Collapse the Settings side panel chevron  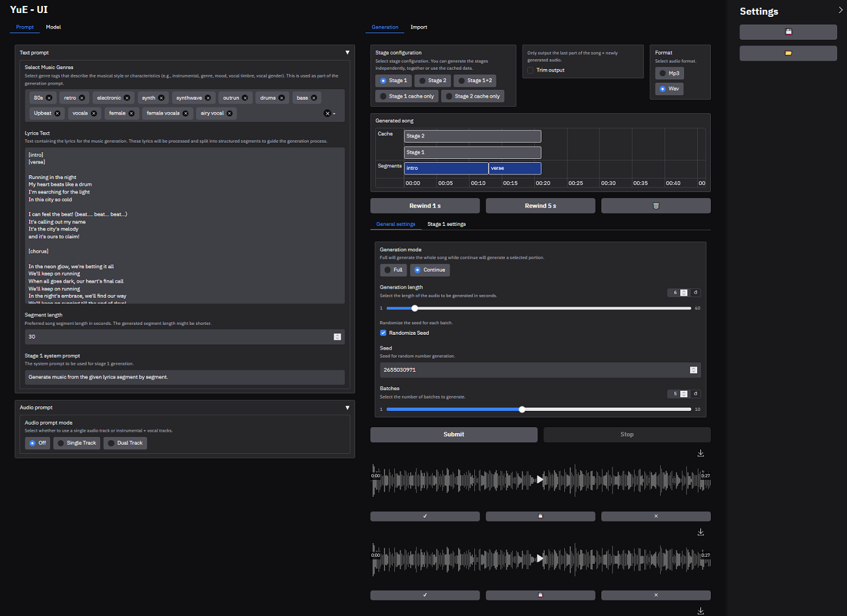point(840,10)
